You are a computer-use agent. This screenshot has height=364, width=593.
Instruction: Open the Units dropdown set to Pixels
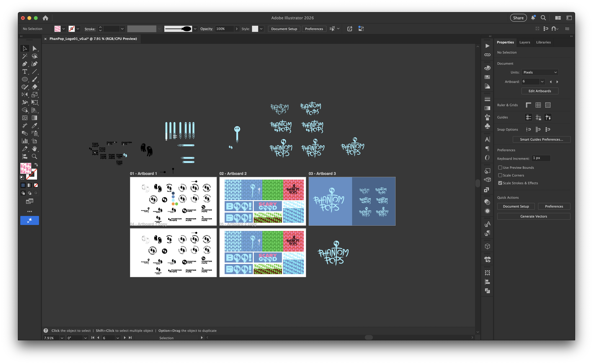click(x=540, y=72)
